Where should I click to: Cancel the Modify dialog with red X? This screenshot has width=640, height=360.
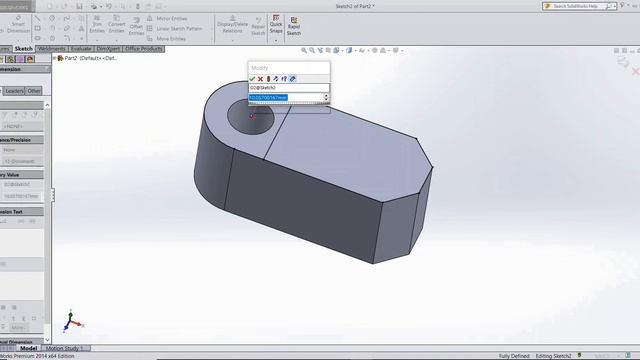[x=260, y=79]
